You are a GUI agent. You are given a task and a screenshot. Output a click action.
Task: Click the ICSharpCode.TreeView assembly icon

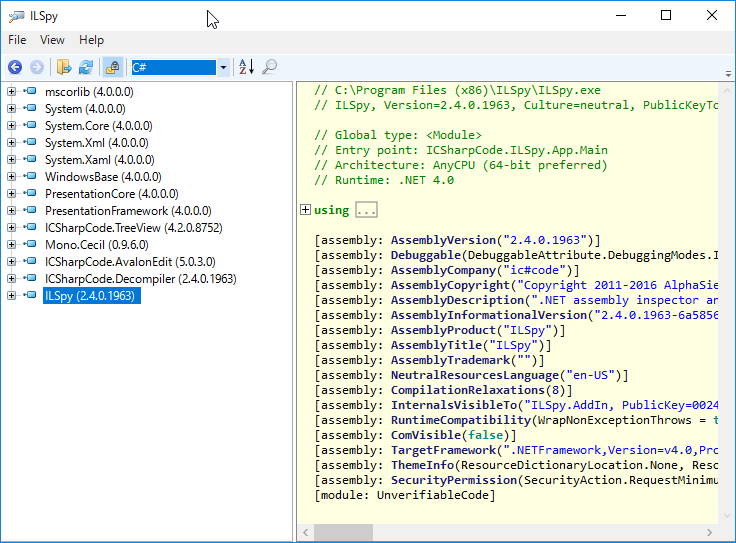coord(31,227)
